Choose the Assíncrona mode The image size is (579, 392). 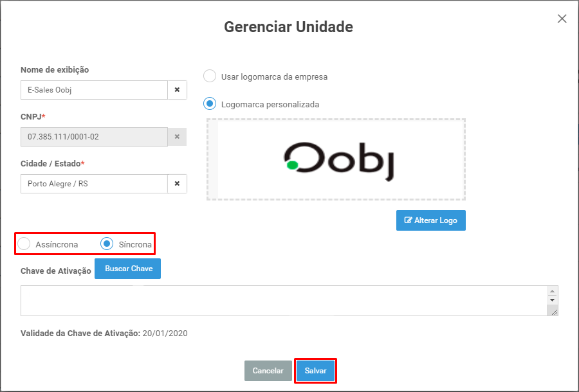pos(24,244)
